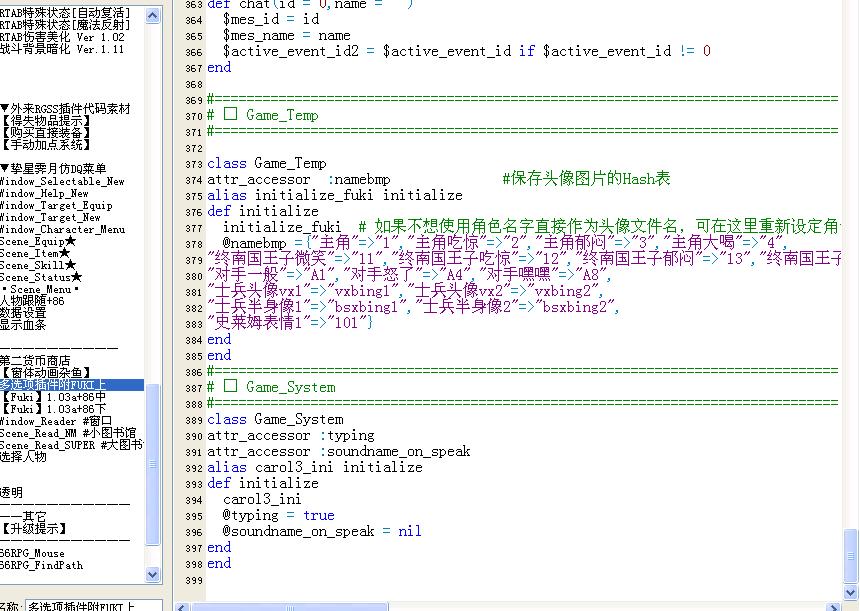Click the script name input field
The height and width of the screenshot is (611, 860).
click(x=94, y=606)
